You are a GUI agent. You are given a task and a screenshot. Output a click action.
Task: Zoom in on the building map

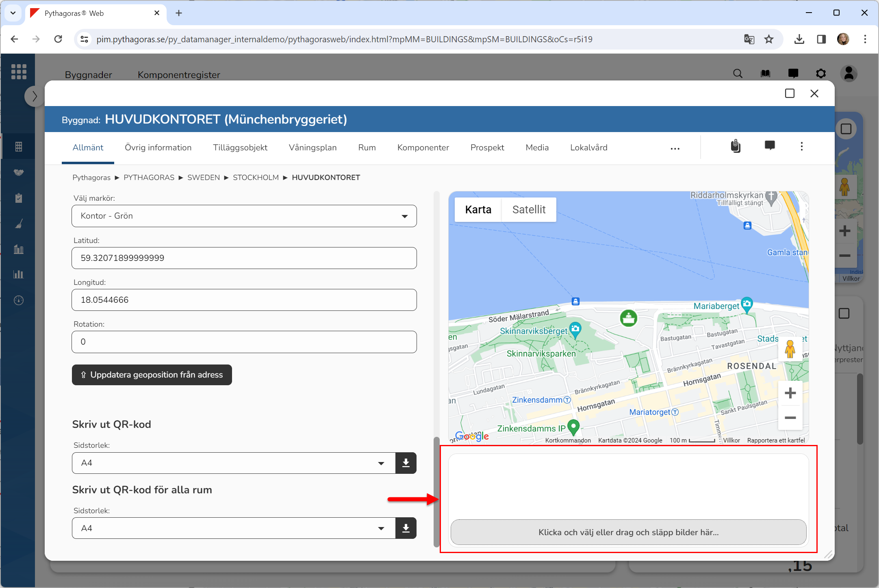click(790, 393)
